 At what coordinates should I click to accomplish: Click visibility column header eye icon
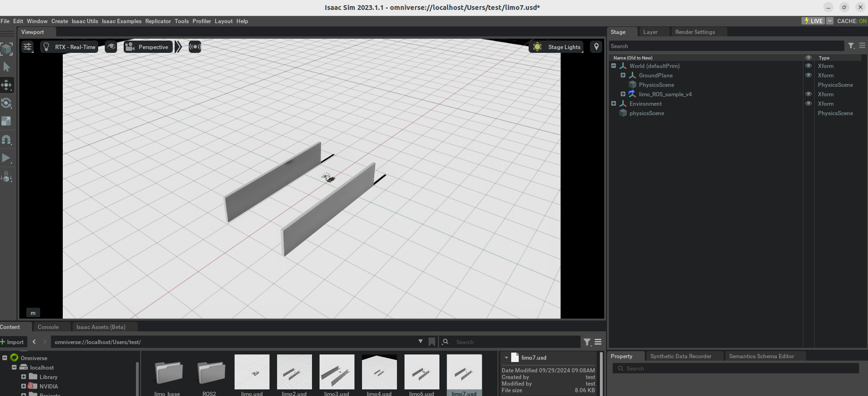[809, 58]
